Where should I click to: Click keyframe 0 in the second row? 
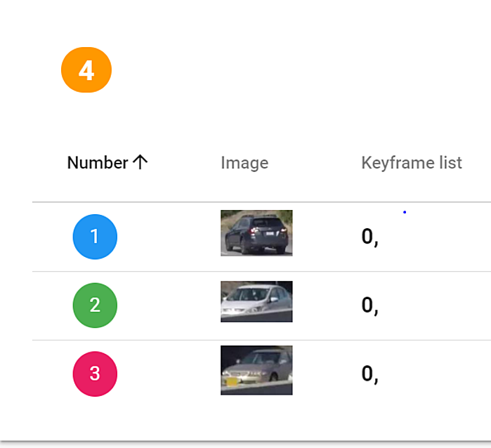[x=369, y=305]
